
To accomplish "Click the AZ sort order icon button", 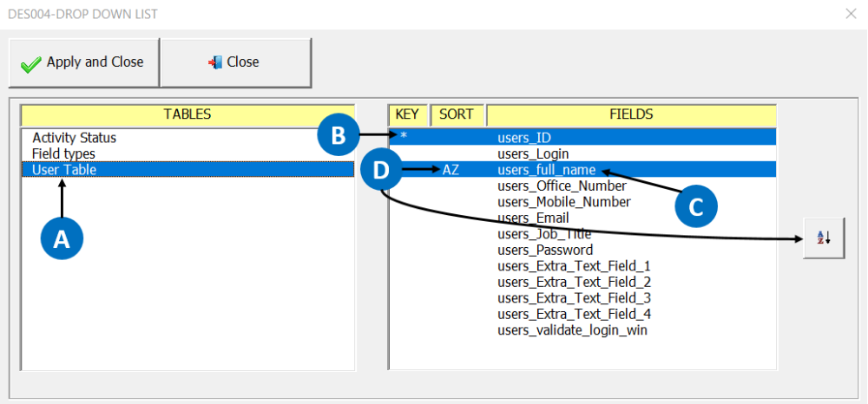I will 825,238.
